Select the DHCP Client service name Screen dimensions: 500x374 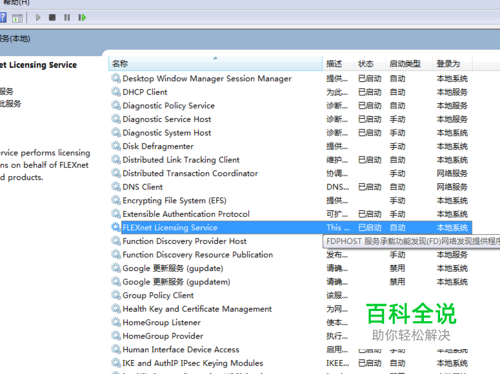[145, 92]
